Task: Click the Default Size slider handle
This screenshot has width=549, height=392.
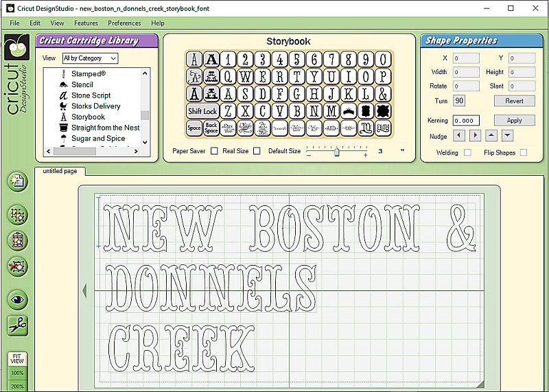Action: (336, 152)
